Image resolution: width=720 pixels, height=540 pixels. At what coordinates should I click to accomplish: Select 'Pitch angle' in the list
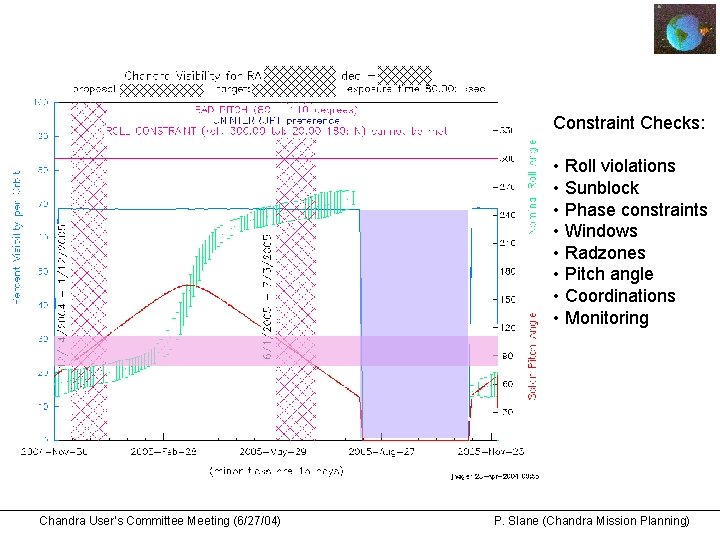609,274
